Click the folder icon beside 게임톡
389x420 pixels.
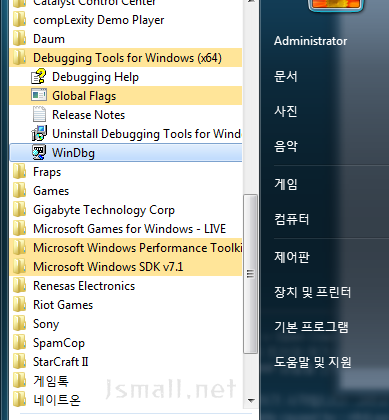coord(19,381)
